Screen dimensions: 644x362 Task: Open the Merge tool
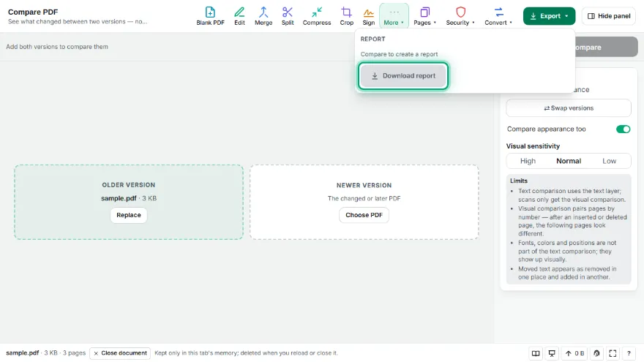pos(263,16)
